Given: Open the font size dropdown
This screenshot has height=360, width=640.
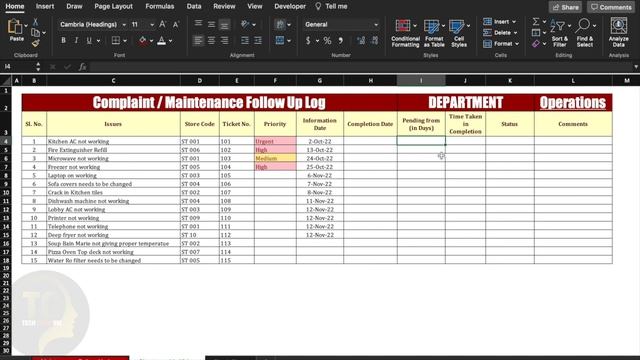Looking at the screenshot, I should pyautogui.click(x=152, y=24).
